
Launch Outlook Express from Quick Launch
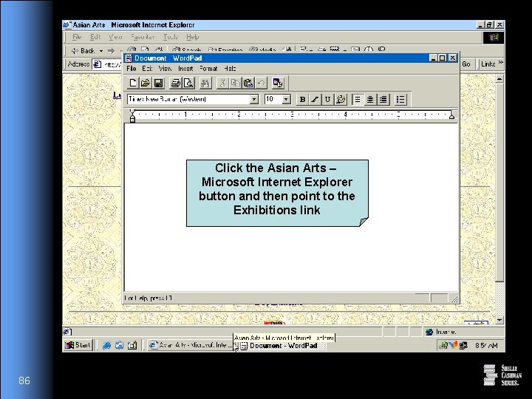pyautogui.click(x=119, y=345)
